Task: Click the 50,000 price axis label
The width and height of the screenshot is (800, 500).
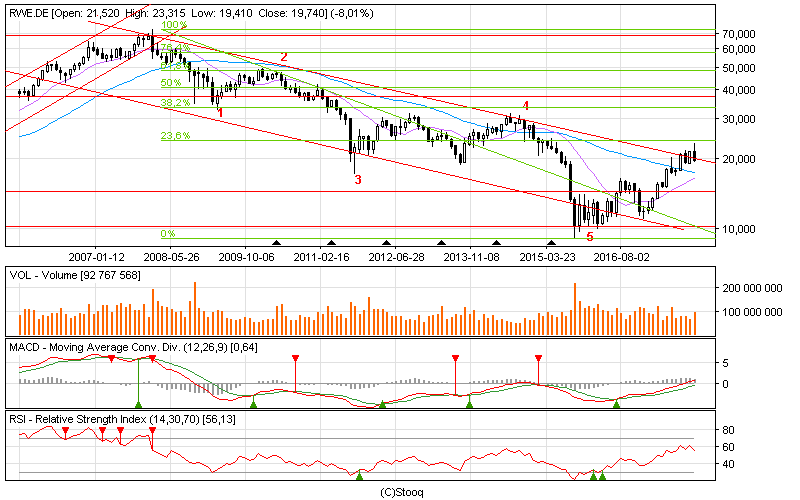Action: [x=739, y=68]
